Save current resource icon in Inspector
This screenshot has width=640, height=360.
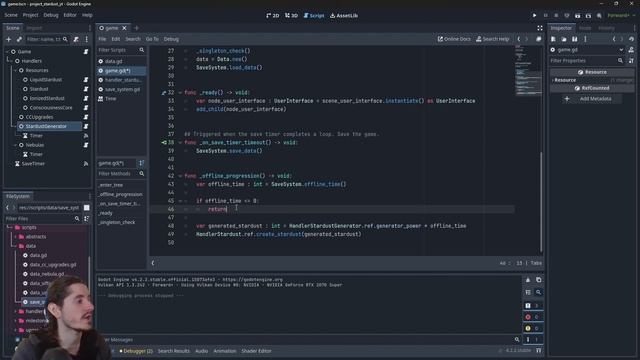pos(574,39)
